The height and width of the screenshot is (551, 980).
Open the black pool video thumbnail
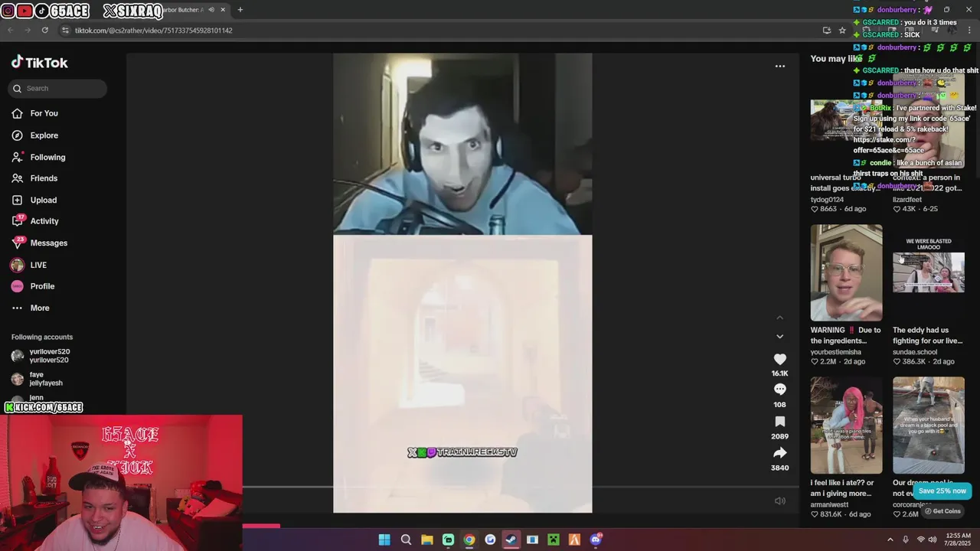click(x=928, y=425)
